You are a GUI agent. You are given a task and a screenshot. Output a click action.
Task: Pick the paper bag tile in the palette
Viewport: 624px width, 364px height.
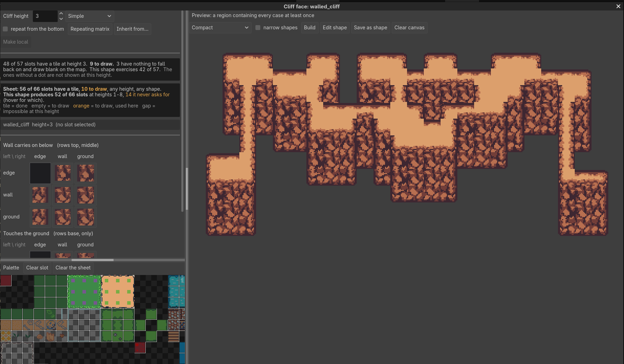(51, 336)
